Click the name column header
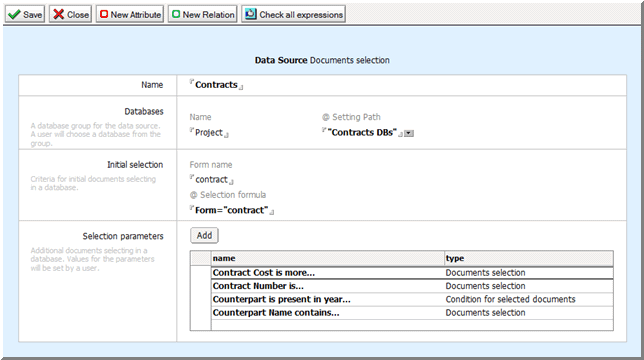The width and height of the screenshot is (644, 360). pos(328,258)
